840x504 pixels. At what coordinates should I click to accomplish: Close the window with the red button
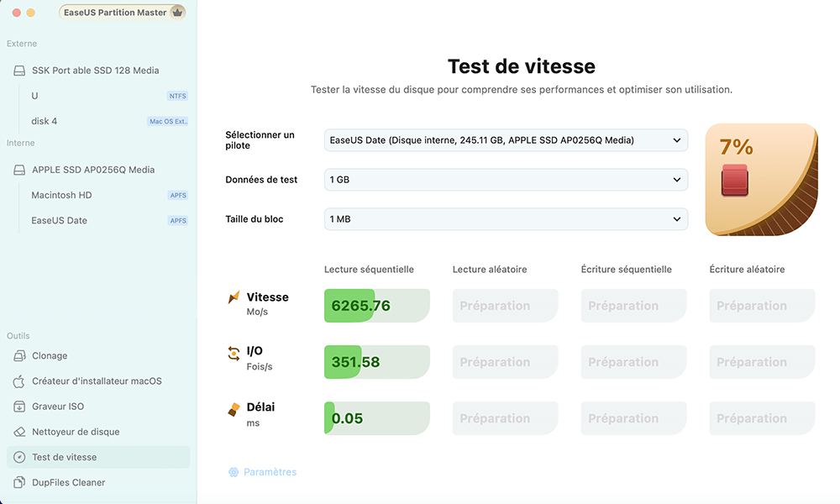pyautogui.click(x=17, y=13)
